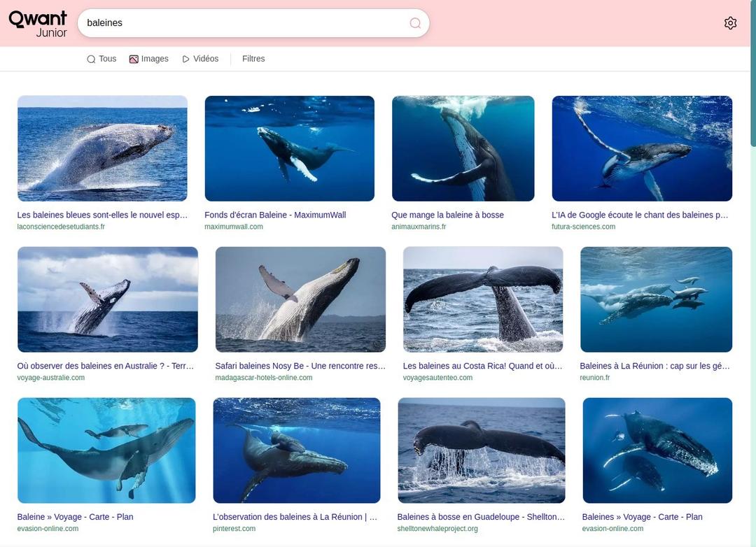Open 'Baleines à La Réunion' result title

pos(654,366)
